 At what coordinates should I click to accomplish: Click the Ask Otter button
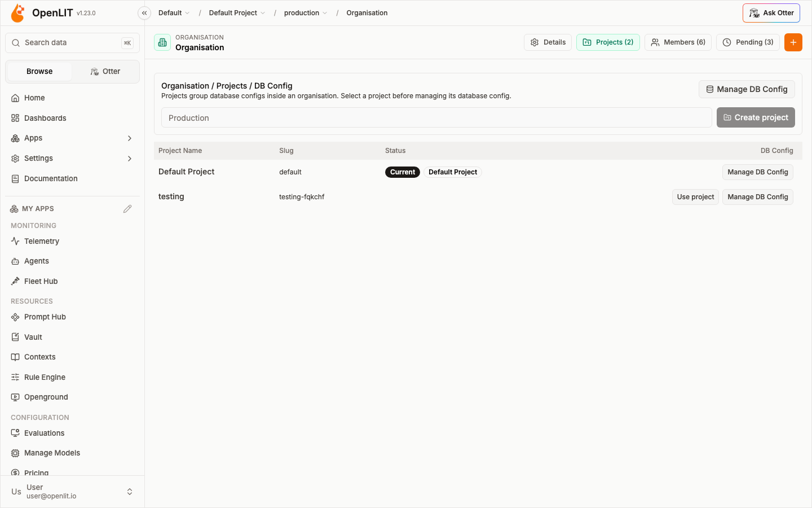click(771, 13)
